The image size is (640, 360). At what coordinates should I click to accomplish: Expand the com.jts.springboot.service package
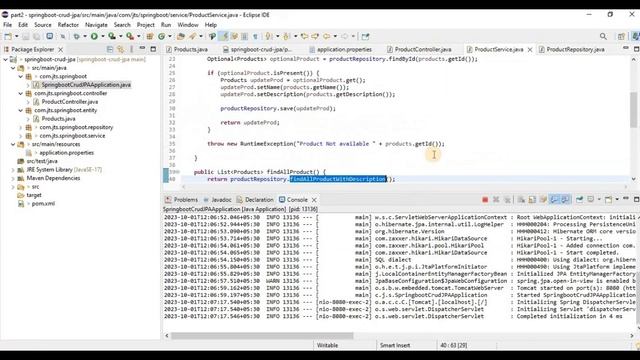(x=21, y=136)
